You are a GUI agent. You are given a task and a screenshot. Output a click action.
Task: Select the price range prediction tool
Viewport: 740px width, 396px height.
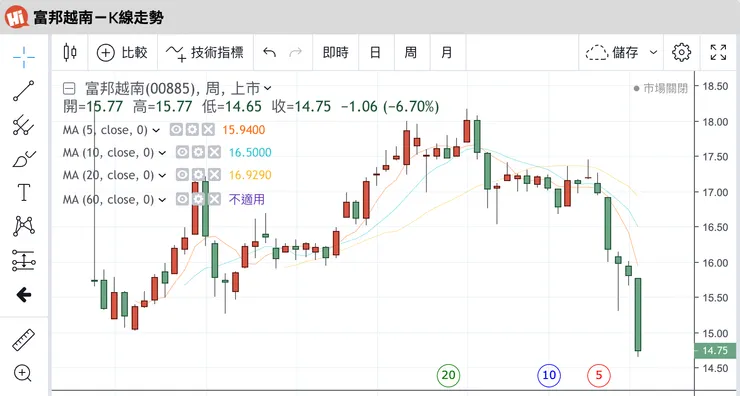[24, 260]
